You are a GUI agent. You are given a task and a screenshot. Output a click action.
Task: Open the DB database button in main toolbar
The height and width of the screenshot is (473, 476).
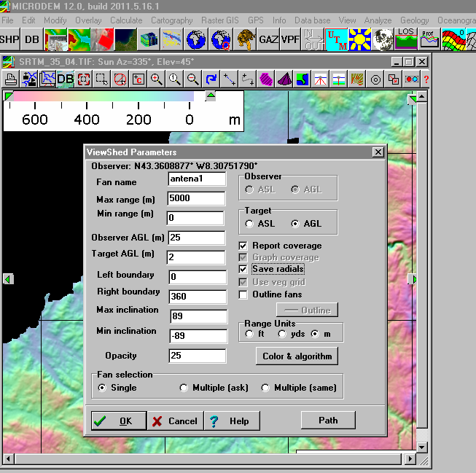click(x=32, y=39)
